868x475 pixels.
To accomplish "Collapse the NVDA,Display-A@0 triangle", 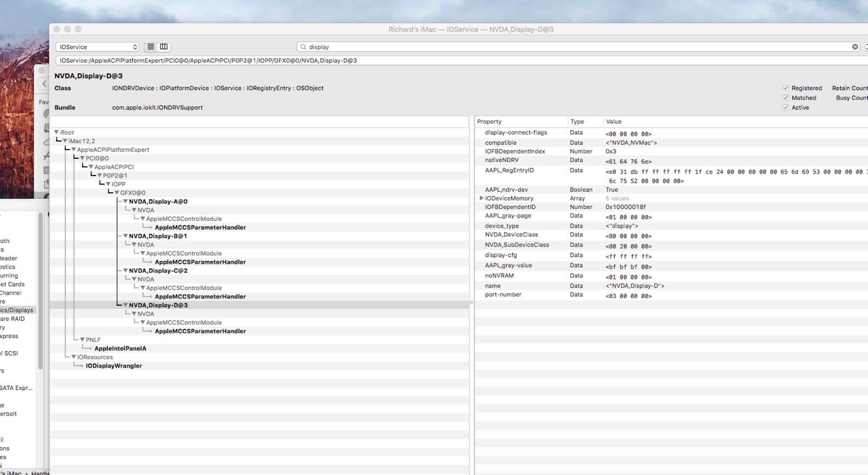I will pyautogui.click(x=125, y=201).
